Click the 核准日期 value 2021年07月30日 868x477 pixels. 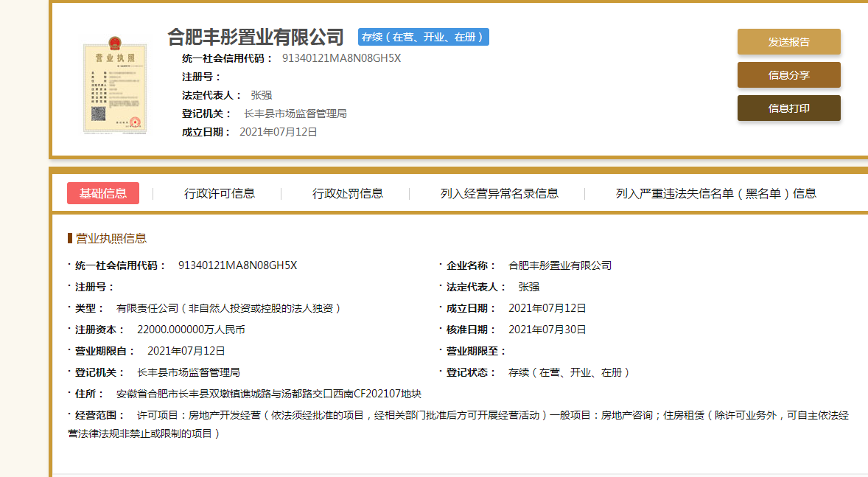tap(547, 330)
